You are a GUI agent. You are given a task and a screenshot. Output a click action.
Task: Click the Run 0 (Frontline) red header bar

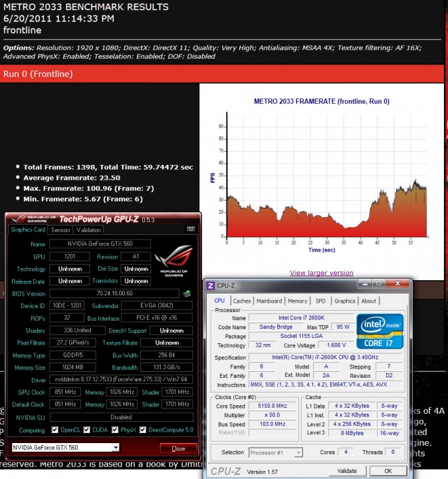[x=222, y=74]
